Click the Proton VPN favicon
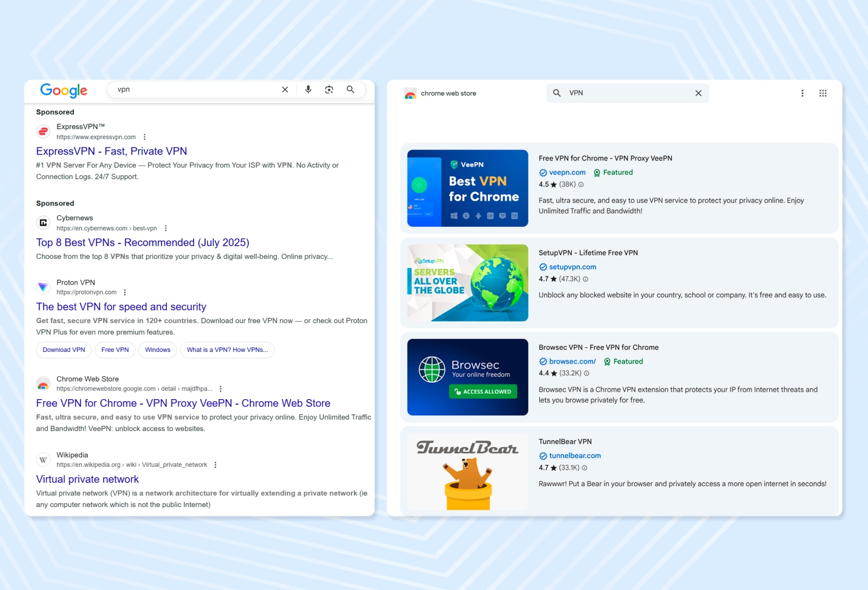Image resolution: width=868 pixels, height=590 pixels. [x=43, y=287]
